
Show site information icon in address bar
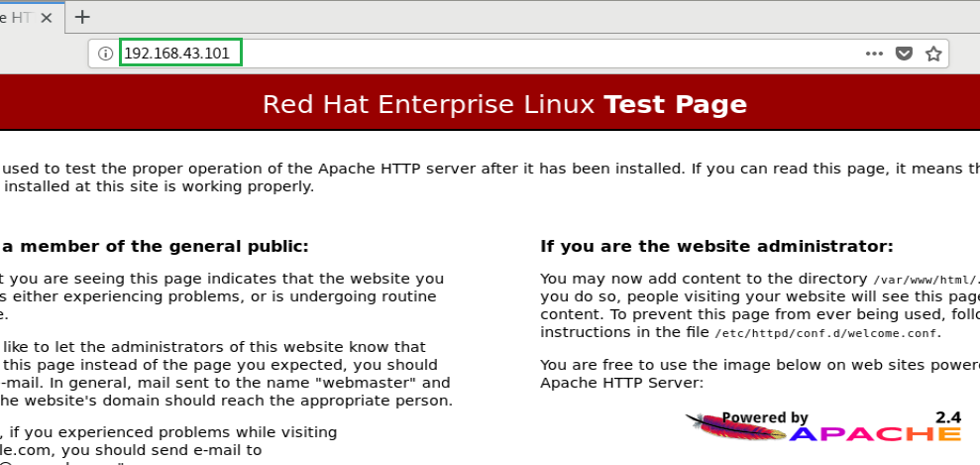pos(105,54)
